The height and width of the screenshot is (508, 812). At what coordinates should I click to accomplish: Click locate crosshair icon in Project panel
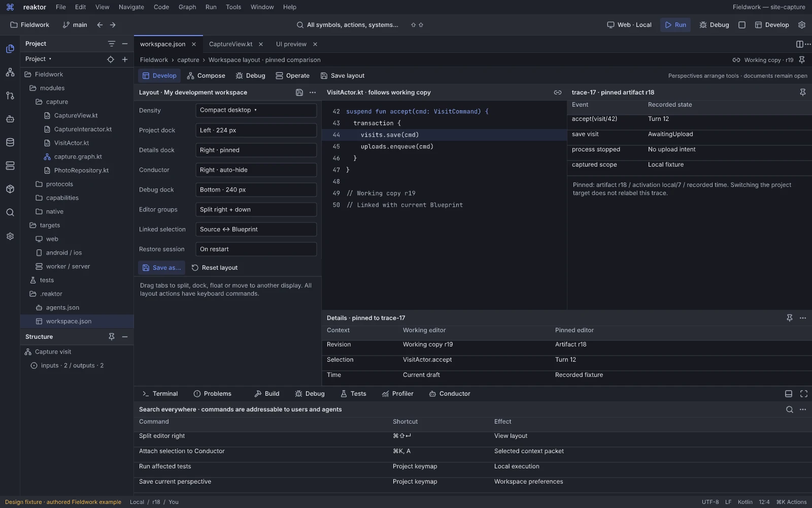point(111,59)
